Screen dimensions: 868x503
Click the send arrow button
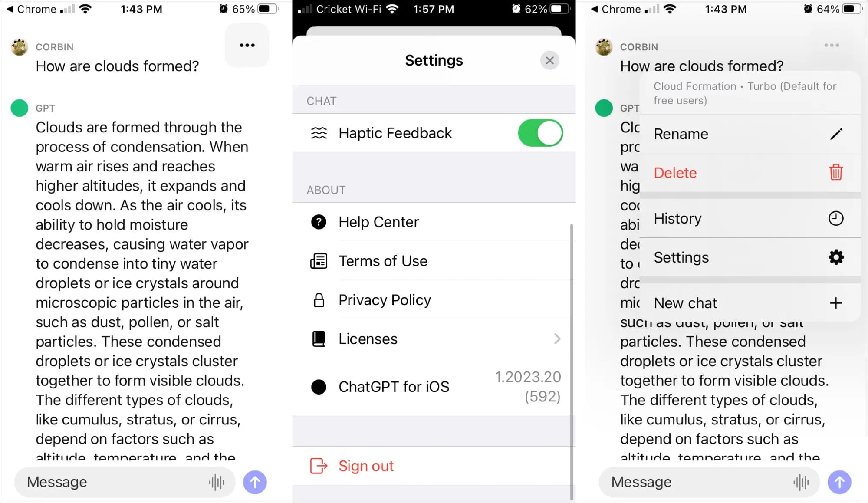[255, 482]
